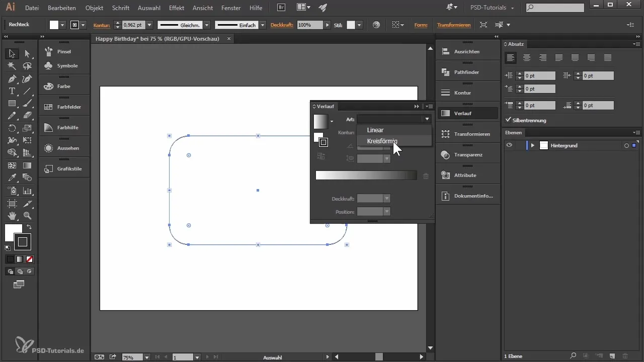Click the Deckkraft 100% field
The height and width of the screenshot is (362, 644).
309,25
